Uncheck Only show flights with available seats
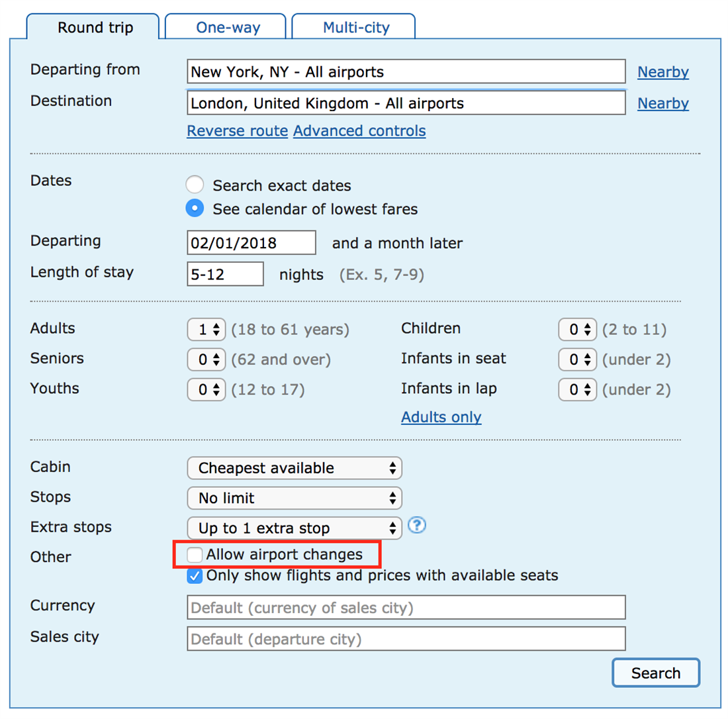728x719 pixels. pyautogui.click(x=195, y=576)
